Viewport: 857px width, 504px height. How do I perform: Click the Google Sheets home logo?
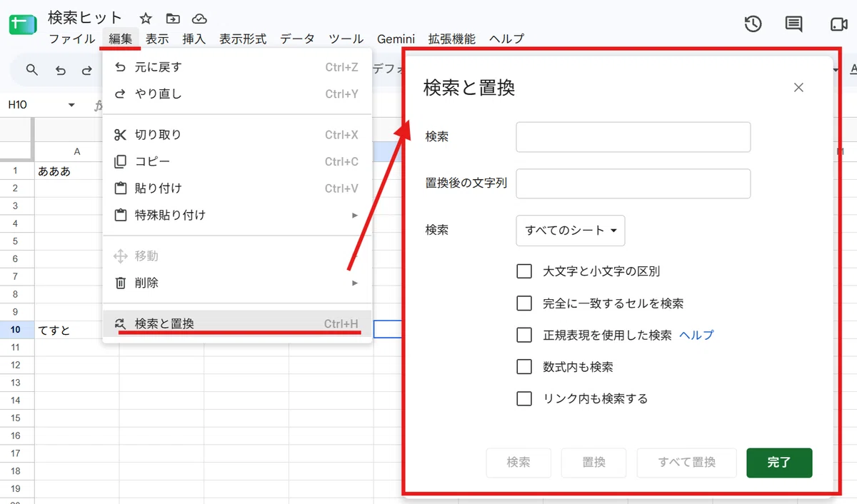click(x=22, y=25)
